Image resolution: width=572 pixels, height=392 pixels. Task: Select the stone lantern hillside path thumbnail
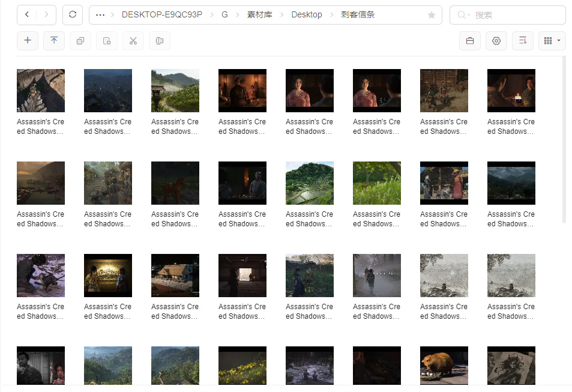175,91
